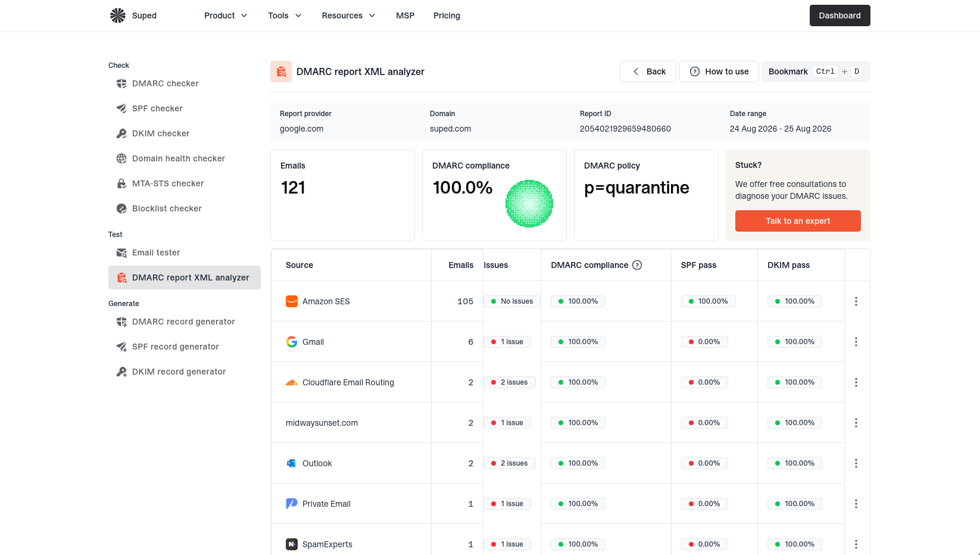The image size is (980, 555).
Task: Click the 0.00% SPF pass badge for Gmail
Action: click(704, 342)
